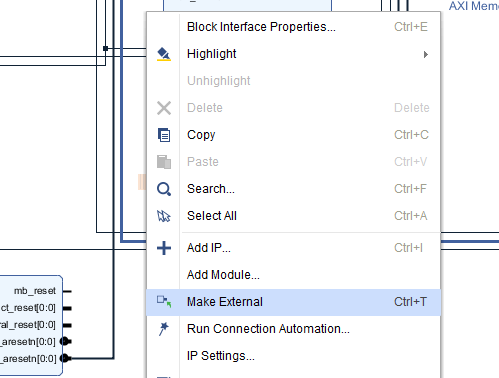Click the wire junction dot on diagram

pyautogui.click(x=105, y=49)
